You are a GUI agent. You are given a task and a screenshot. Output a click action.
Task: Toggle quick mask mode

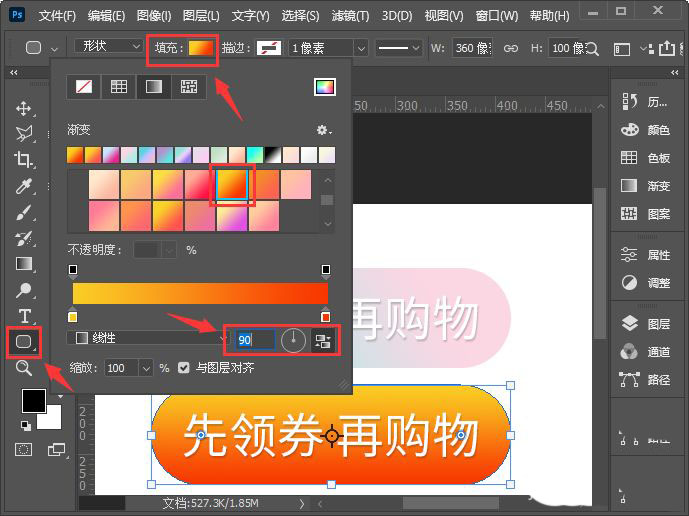pos(23,449)
